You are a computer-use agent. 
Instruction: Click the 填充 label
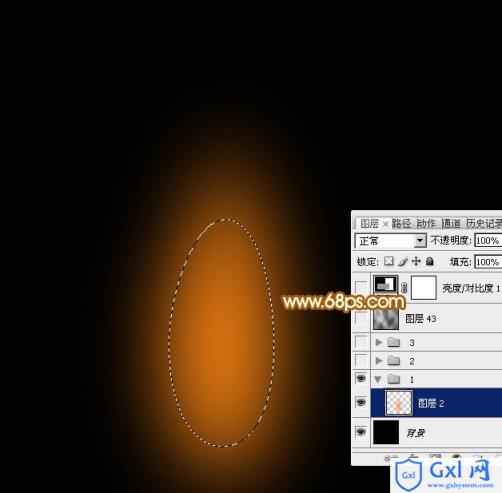[x=461, y=262]
